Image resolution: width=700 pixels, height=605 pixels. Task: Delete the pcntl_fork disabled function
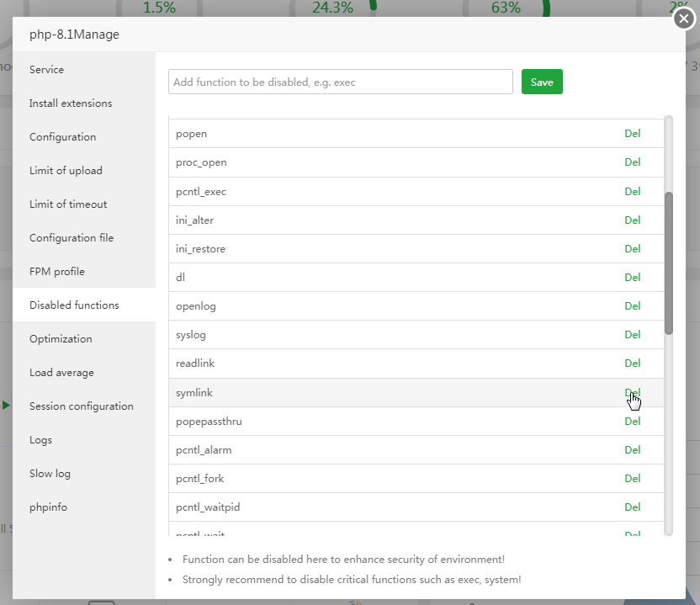pos(633,478)
